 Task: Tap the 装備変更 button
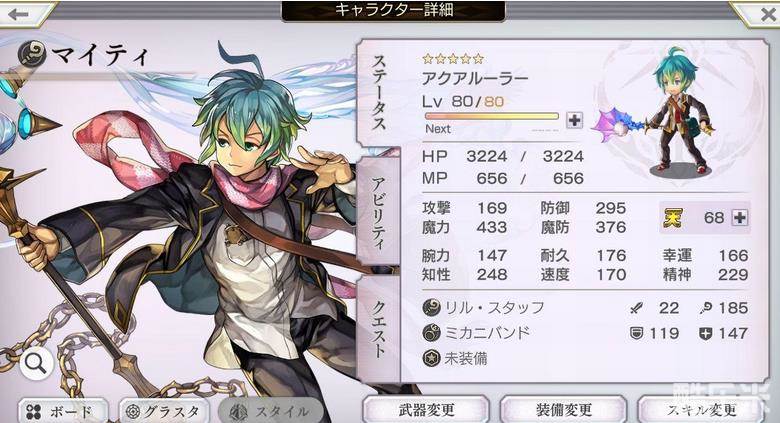563,410
